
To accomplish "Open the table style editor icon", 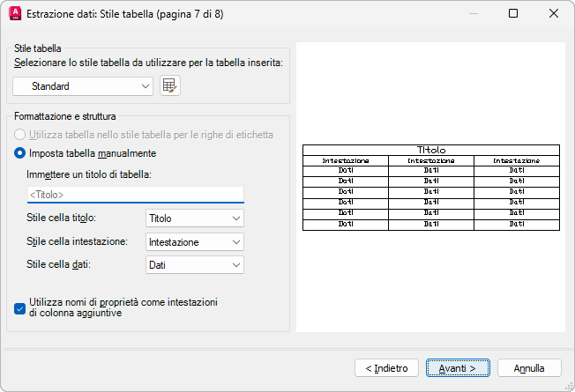I will click(170, 85).
